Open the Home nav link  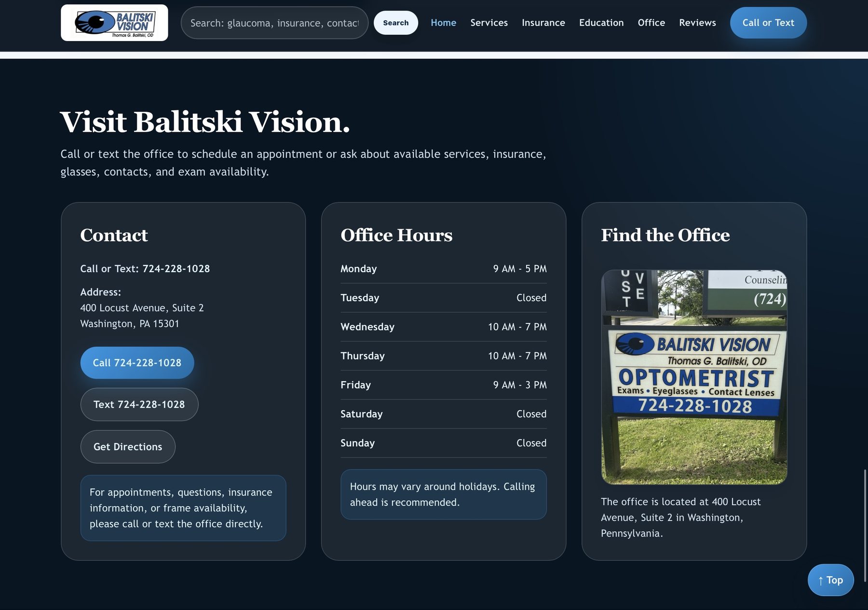[x=443, y=23]
